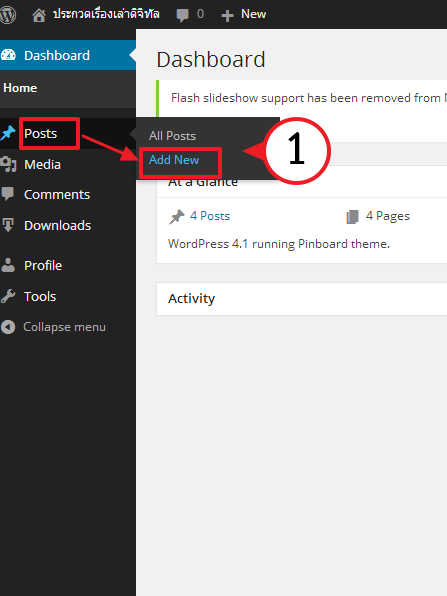
Task: Collapse the admin sidebar menu
Action: 53,327
